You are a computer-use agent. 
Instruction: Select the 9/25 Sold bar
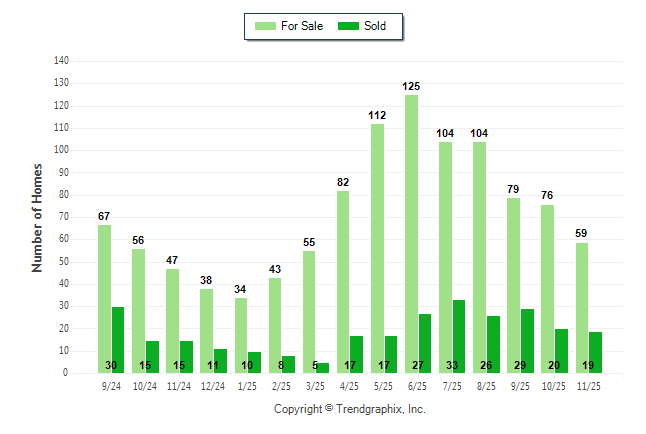click(527, 340)
